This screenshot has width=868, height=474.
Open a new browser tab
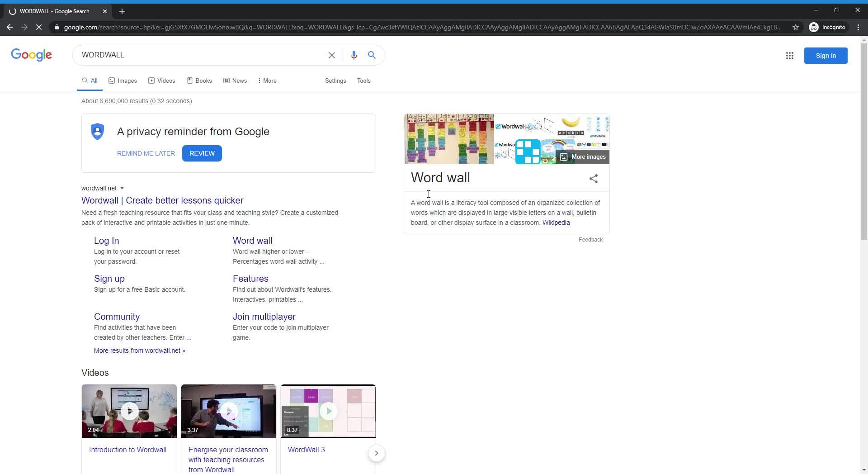pyautogui.click(x=122, y=11)
